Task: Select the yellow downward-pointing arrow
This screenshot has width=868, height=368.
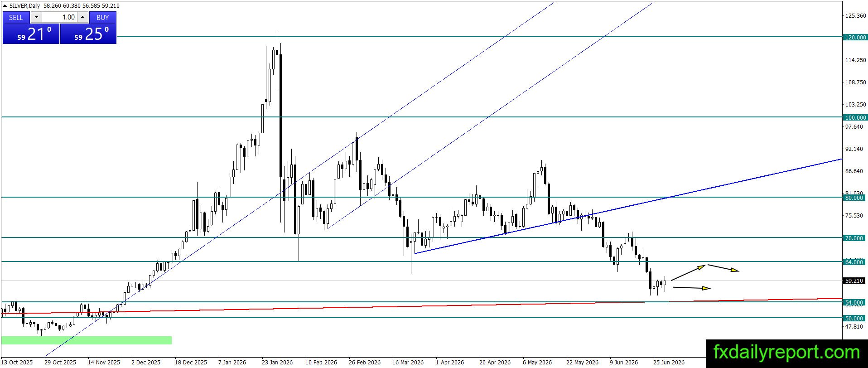Action: (723, 268)
